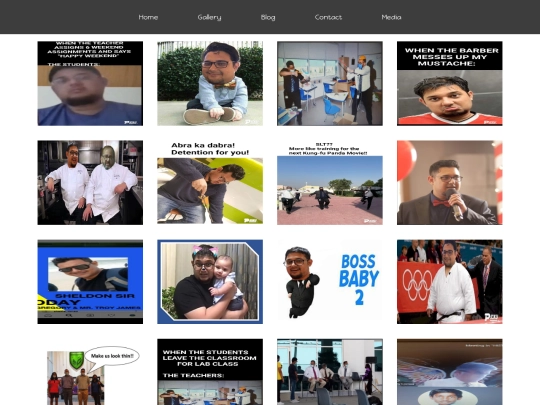The width and height of the screenshot is (540, 405).
Task: Open 'Abra ka dabra! Detention for you!' meme
Action: coord(210,183)
